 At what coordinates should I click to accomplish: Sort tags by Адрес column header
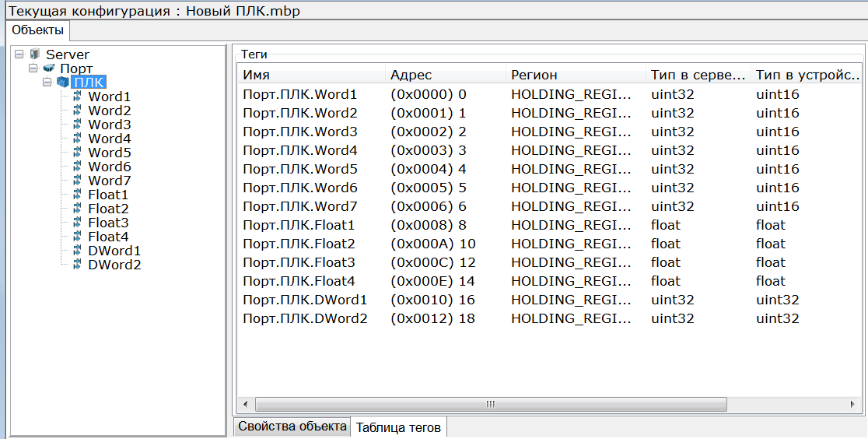pos(443,75)
